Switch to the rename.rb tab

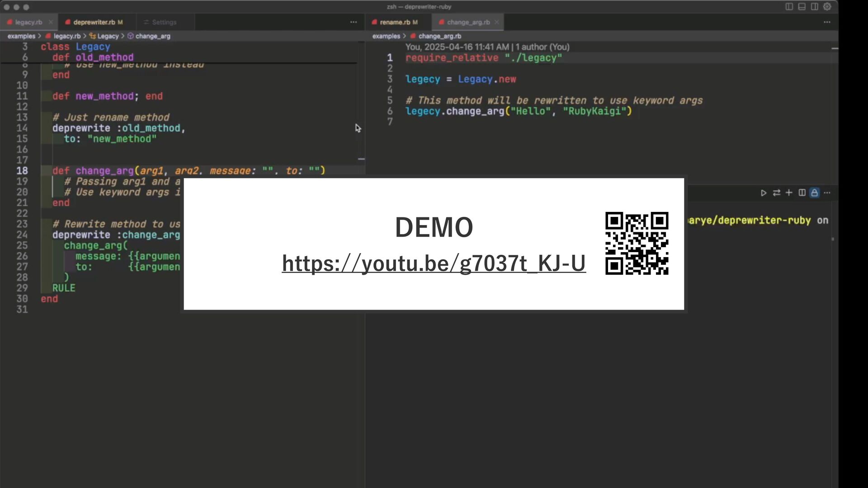pyautogui.click(x=395, y=22)
